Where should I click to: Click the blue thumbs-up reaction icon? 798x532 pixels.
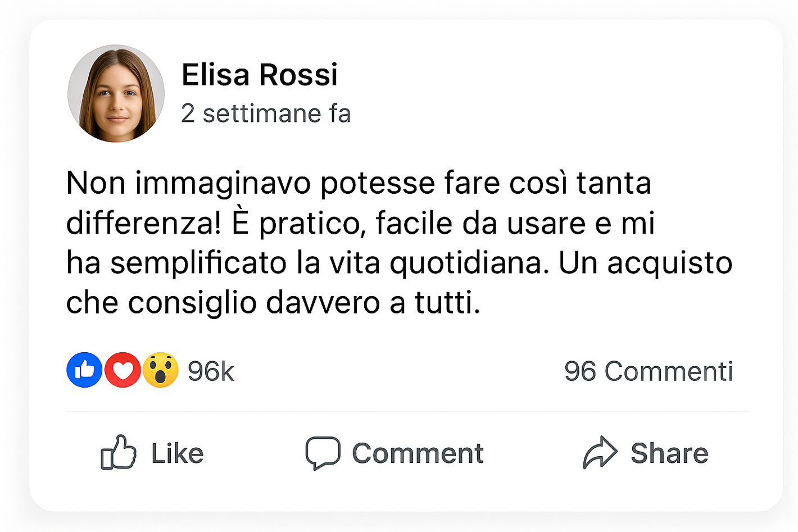tap(84, 370)
